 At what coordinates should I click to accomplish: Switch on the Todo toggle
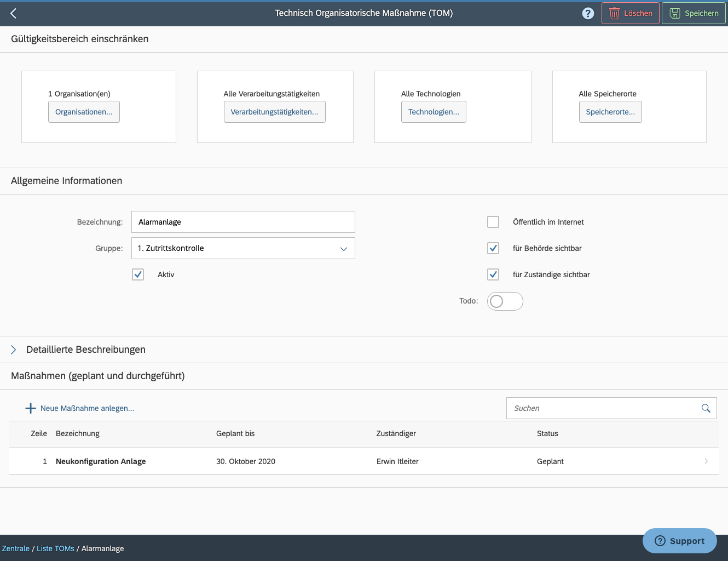pyautogui.click(x=504, y=301)
